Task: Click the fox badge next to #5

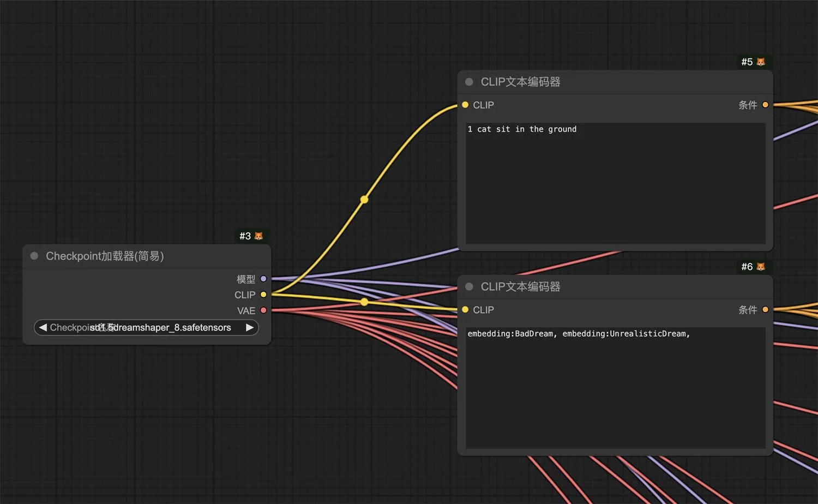Action: (761, 62)
